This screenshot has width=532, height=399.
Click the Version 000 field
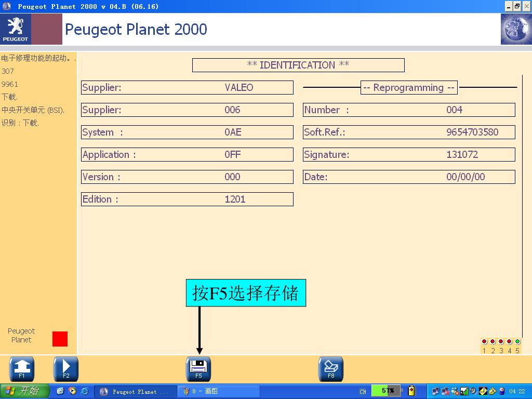click(x=187, y=177)
